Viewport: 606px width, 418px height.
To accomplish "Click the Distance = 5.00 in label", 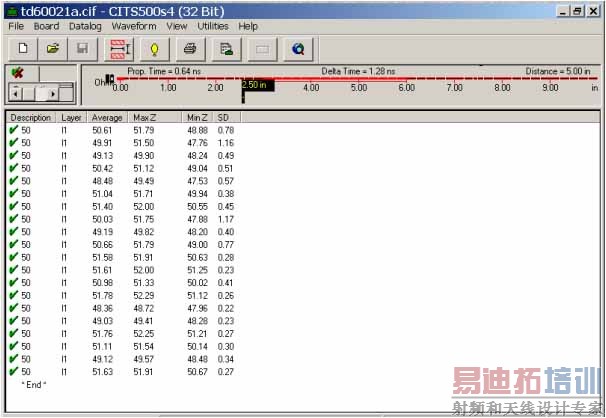I will pos(558,71).
